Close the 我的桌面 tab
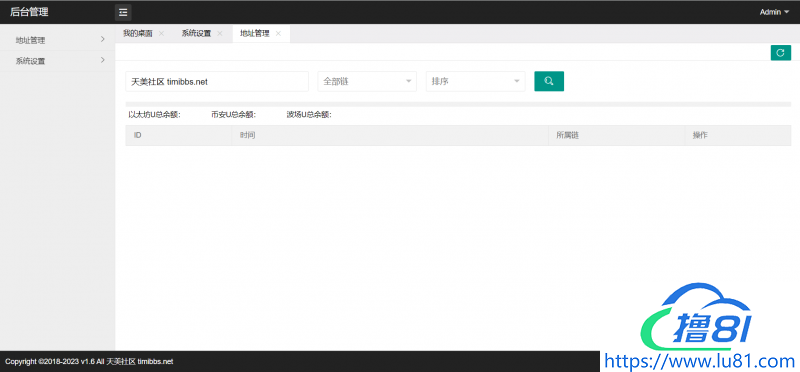800x372 pixels. pos(161,34)
